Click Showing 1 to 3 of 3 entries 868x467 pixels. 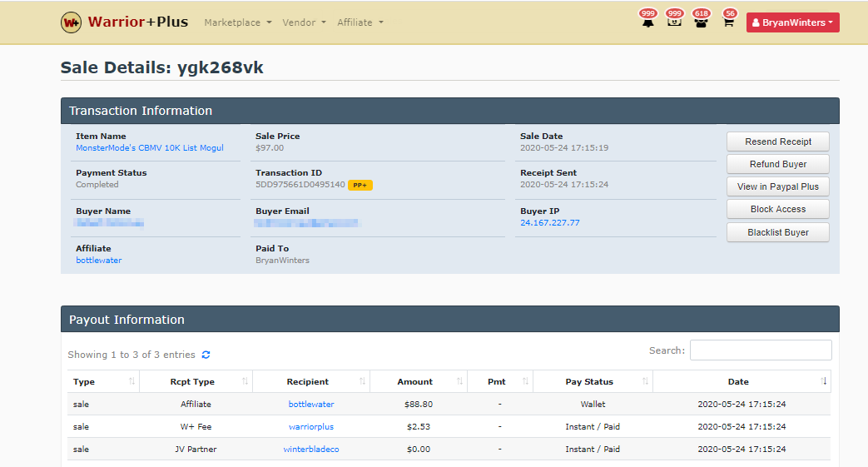point(131,355)
